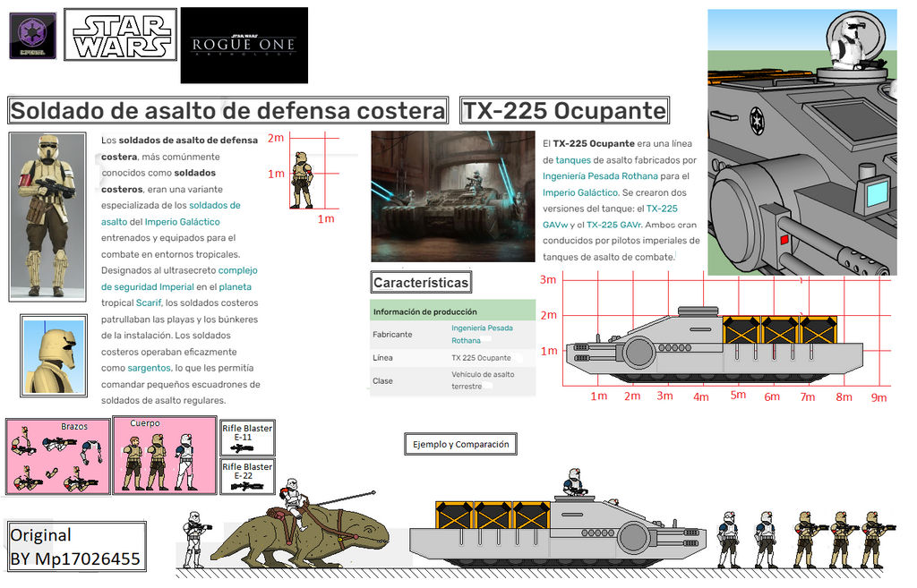Image resolution: width=917 pixels, height=588 pixels.
Task: Follow the 'Scarif' link
Action: coord(149,303)
